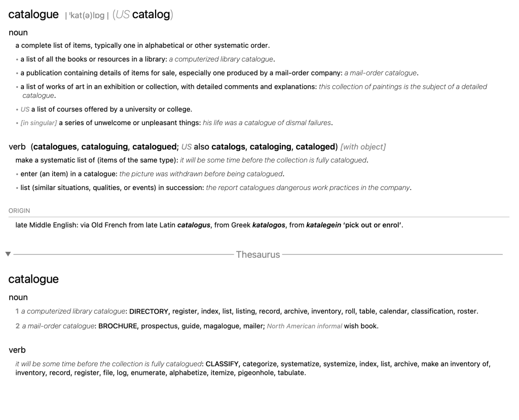Click the BROCHURE synonym word

(118, 326)
